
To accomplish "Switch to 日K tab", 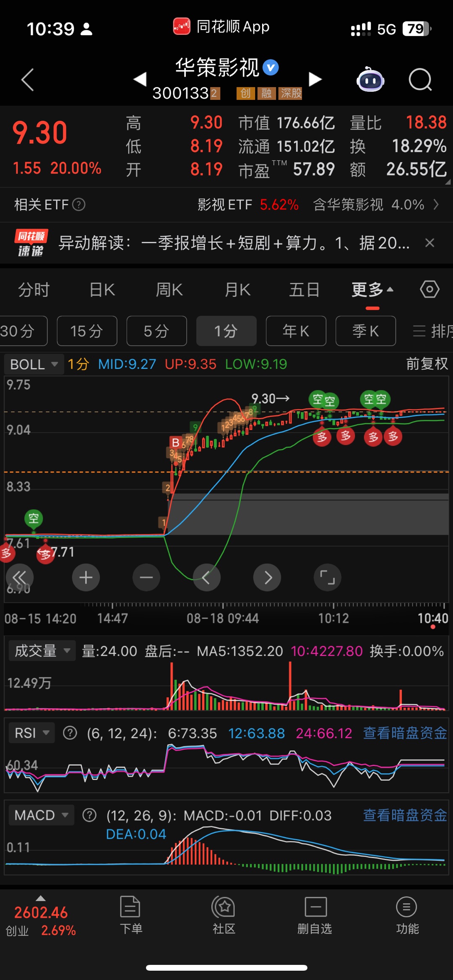I will (x=102, y=290).
